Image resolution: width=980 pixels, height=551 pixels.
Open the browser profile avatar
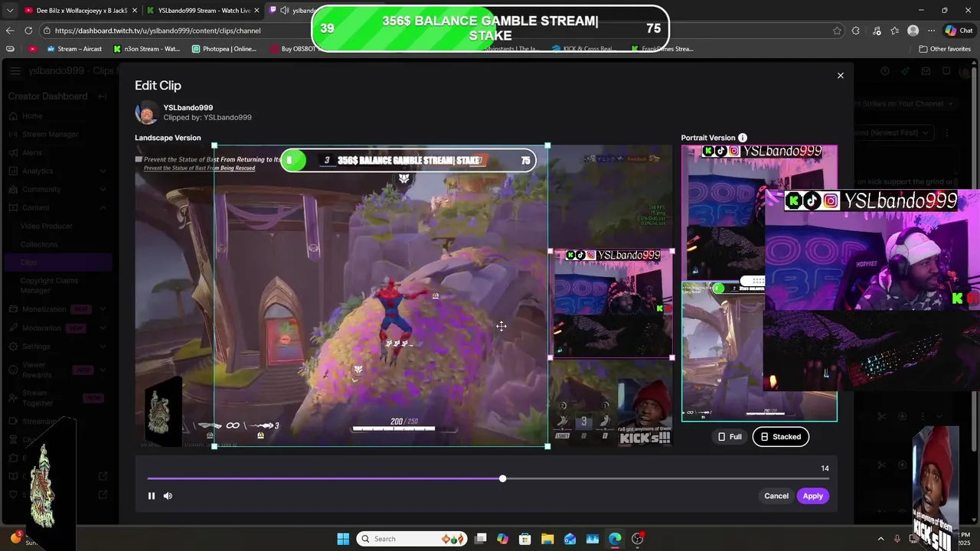[913, 31]
